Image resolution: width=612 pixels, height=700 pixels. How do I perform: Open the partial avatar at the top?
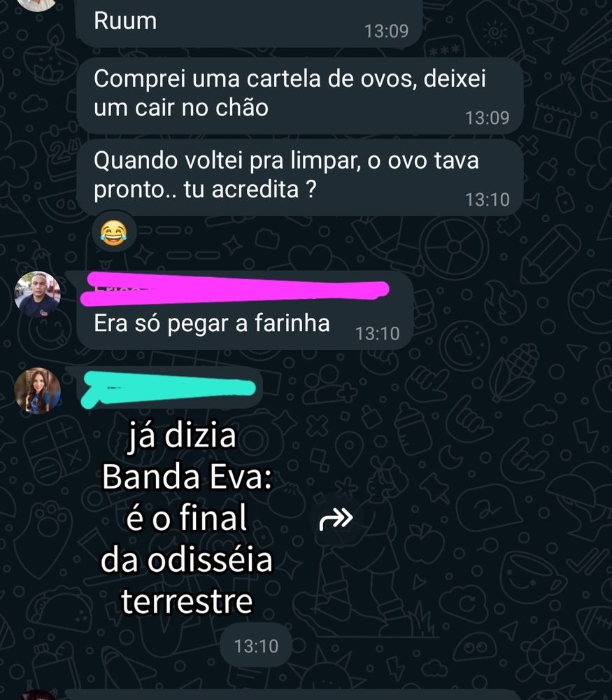(38, 4)
